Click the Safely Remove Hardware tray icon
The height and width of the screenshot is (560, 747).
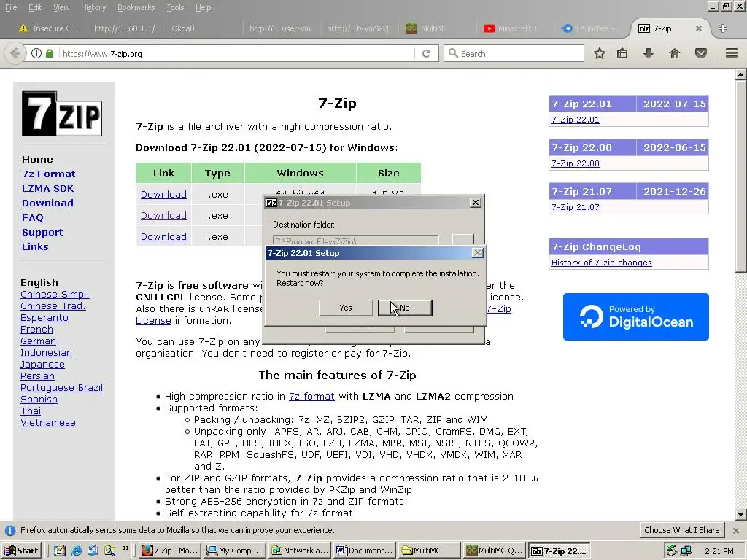[672, 551]
